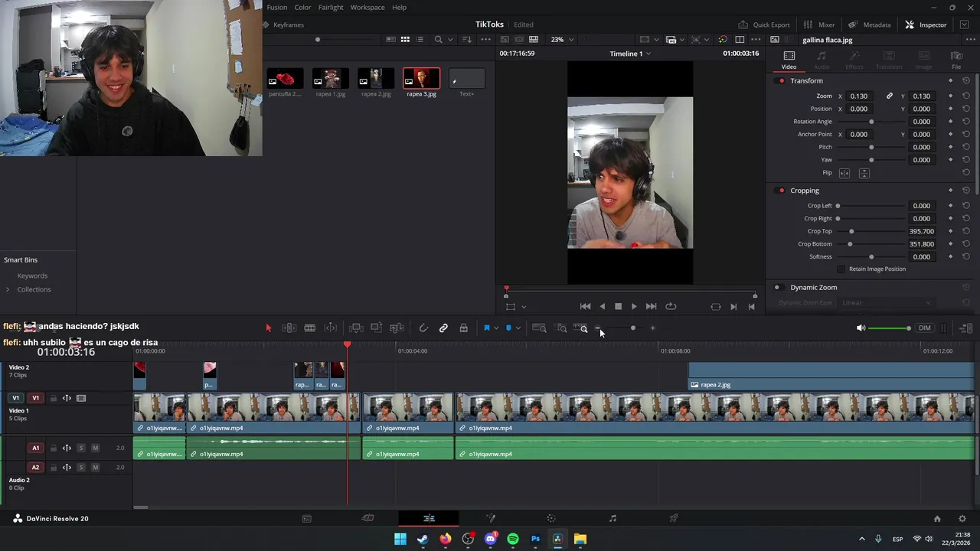This screenshot has width=980, height=551.
Task: Click the Quick Export button
Action: point(764,24)
